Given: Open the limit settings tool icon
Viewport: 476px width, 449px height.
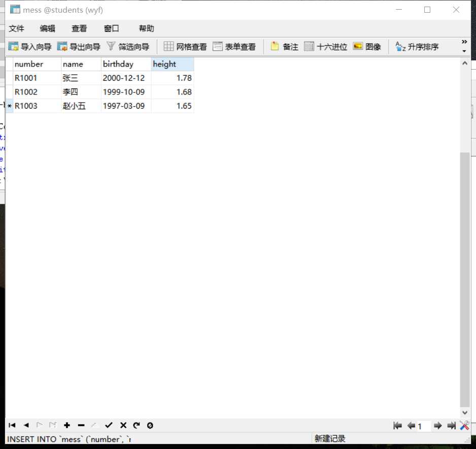Looking at the screenshot, I should coord(464,426).
